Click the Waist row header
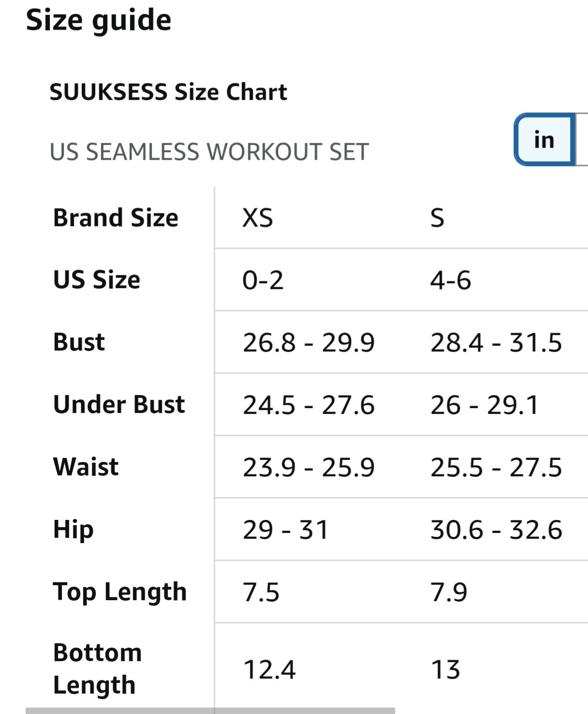Image resolution: width=588 pixels, height=714 pixels. [86, 467]
